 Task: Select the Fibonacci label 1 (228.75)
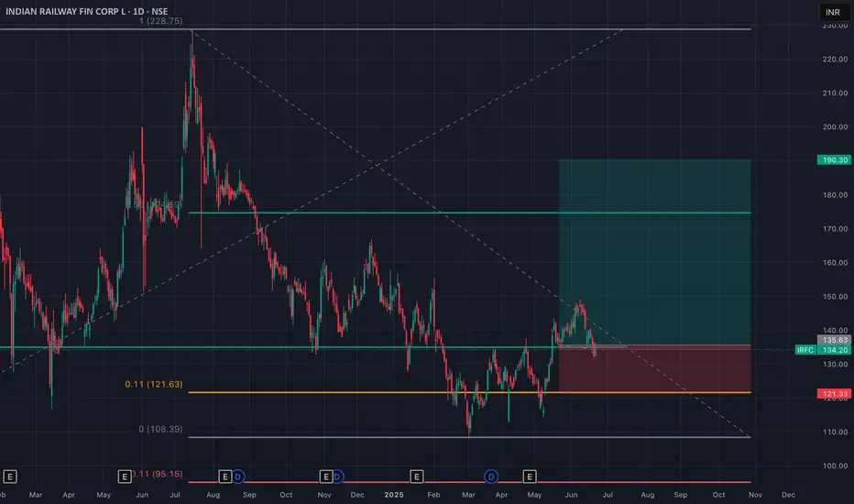click(x=160, y=21)
